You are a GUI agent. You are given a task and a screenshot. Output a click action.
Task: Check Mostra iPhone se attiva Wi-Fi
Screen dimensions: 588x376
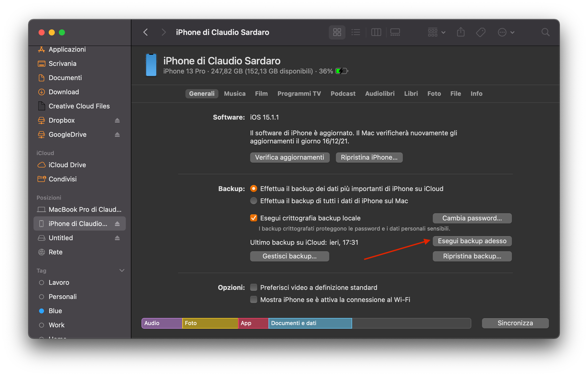(254, 300)
